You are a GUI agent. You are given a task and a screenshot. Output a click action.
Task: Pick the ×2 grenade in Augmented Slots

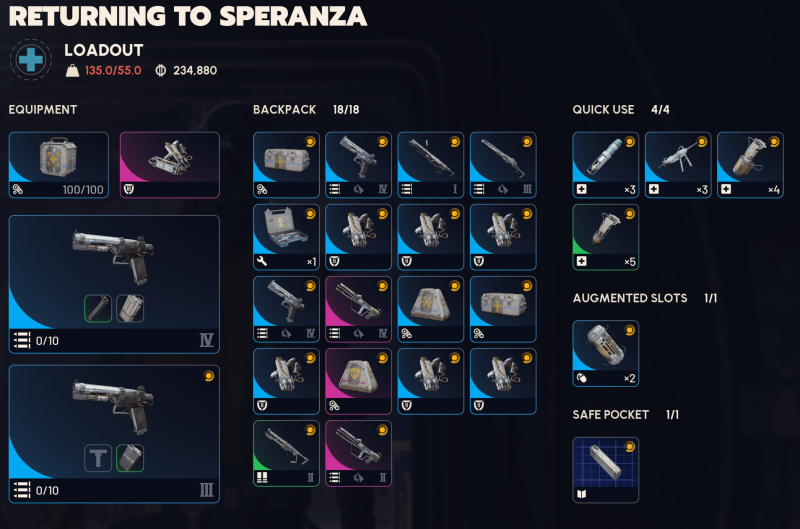tap(605, 353)
